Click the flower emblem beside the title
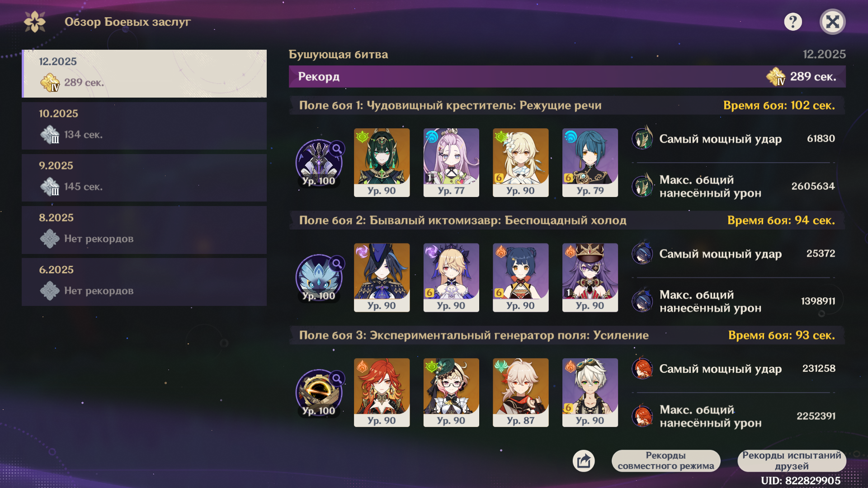This screenshot has width=868, height=488. click(35, 22)
